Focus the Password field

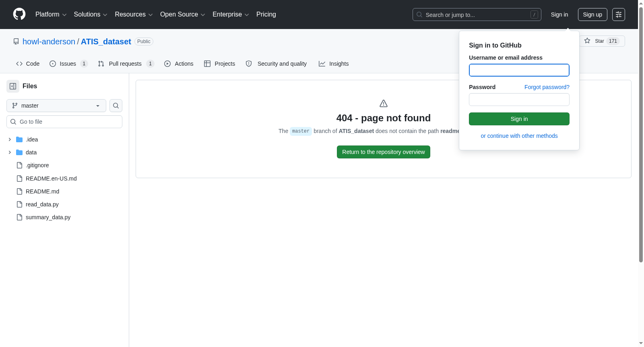coord(519,100)
